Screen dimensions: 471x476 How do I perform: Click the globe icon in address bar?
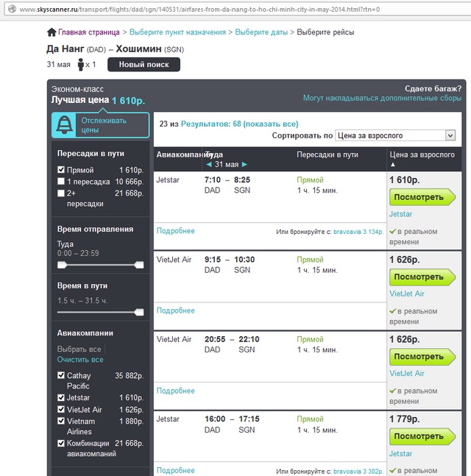click(x=13, y=9)
